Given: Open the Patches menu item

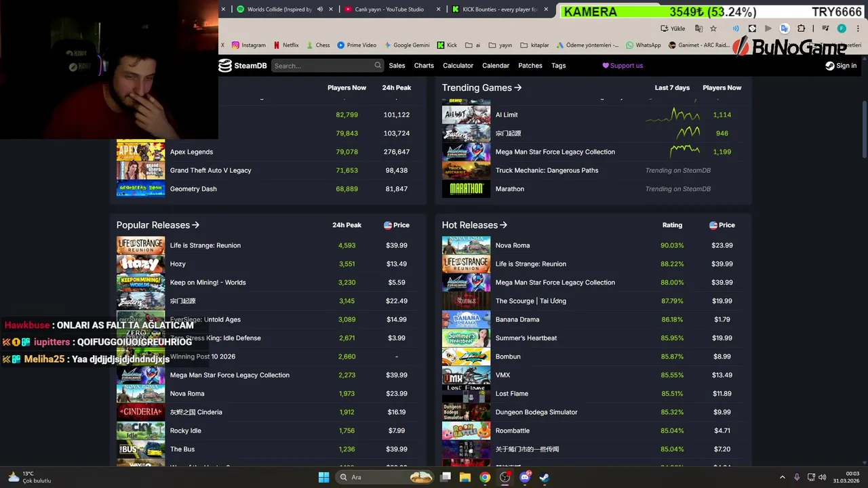Looking at the screenshot, I should (530, 66).
